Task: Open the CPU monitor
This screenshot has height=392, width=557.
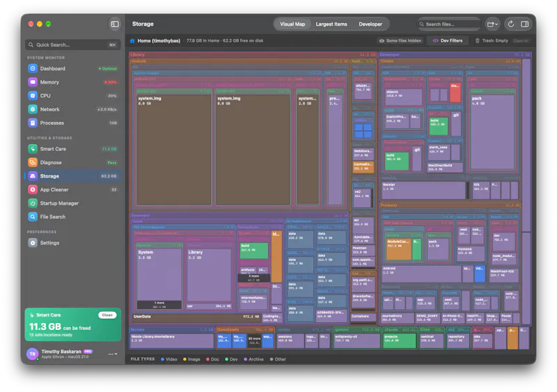Action: click(x=73, y=95)
